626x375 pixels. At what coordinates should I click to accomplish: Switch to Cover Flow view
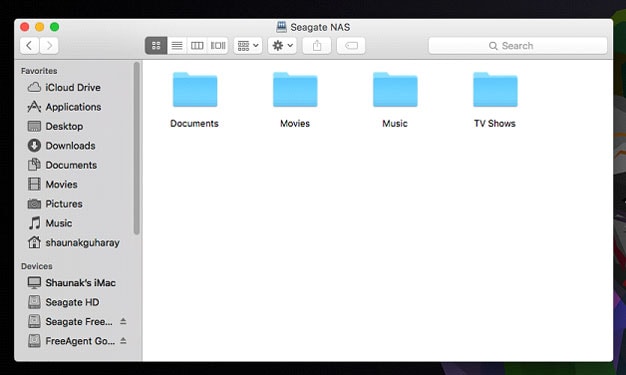point(218,46)
